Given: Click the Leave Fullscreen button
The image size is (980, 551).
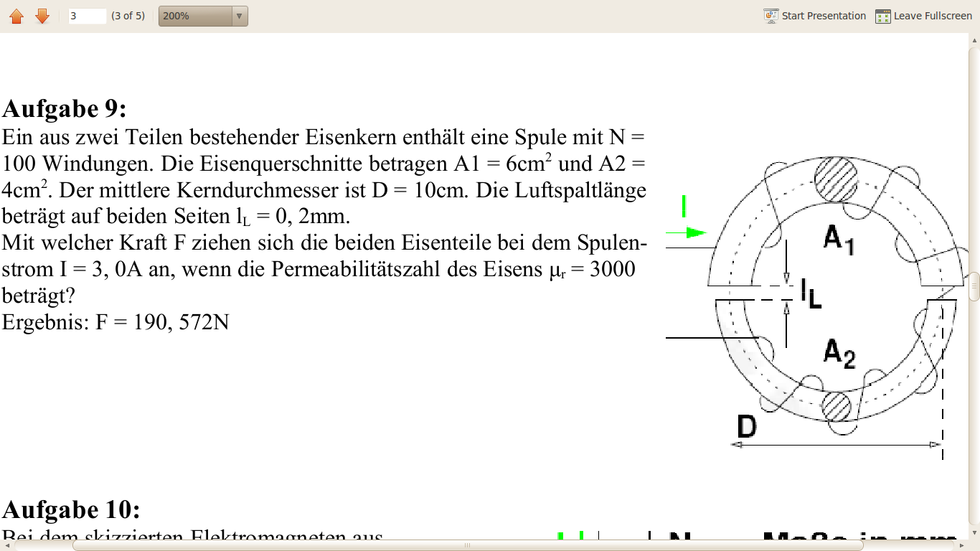Looking at the screenshot, I should (923, 16).
